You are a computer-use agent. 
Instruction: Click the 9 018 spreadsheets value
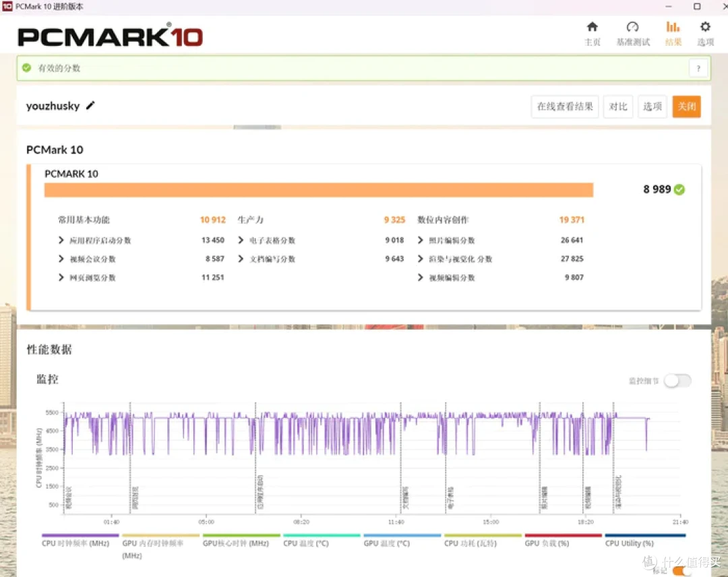point(394,240)
